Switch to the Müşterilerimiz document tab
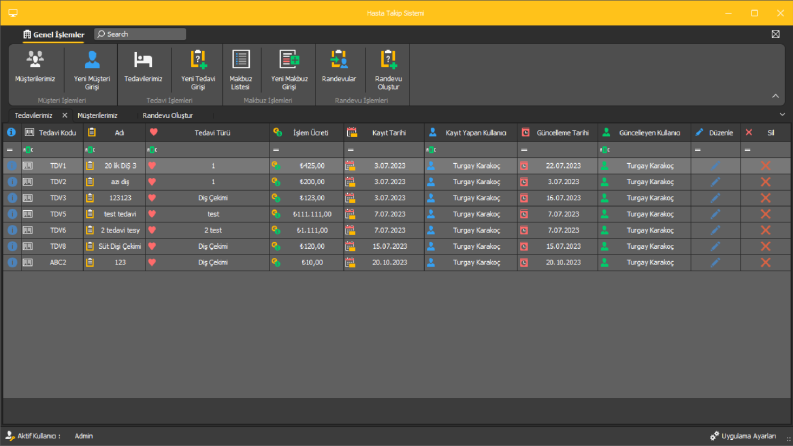 tap(97, 115)
